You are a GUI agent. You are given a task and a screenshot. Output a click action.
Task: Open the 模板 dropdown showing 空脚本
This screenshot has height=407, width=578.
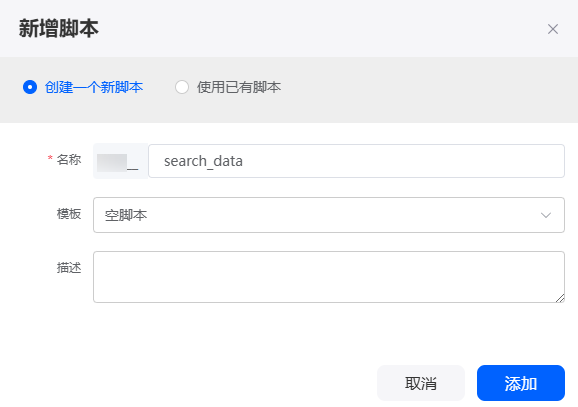pos(329,215)
